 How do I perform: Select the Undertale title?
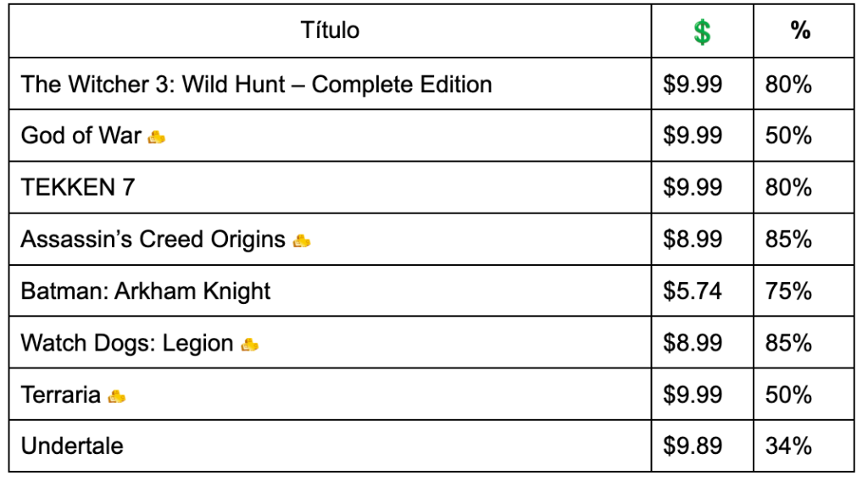(72, 446)
